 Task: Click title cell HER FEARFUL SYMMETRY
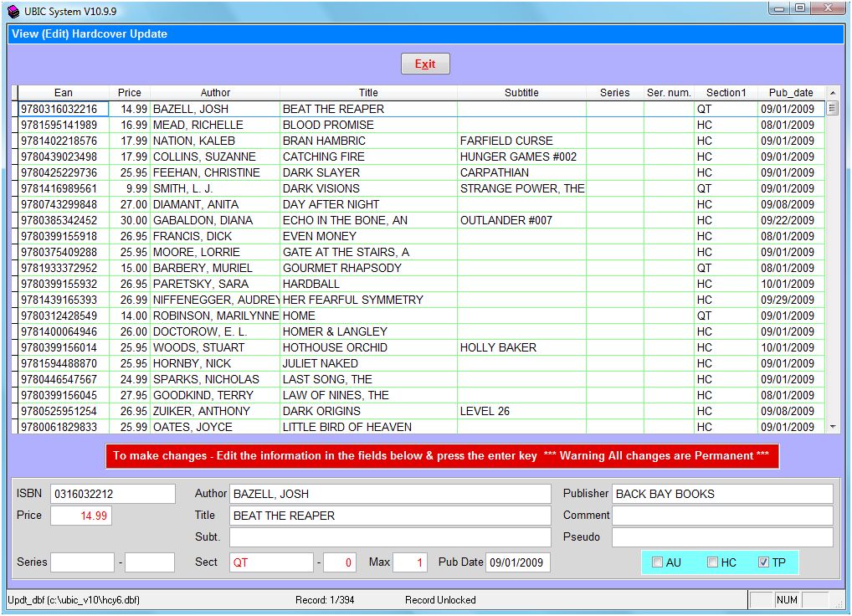pos(368,300)
